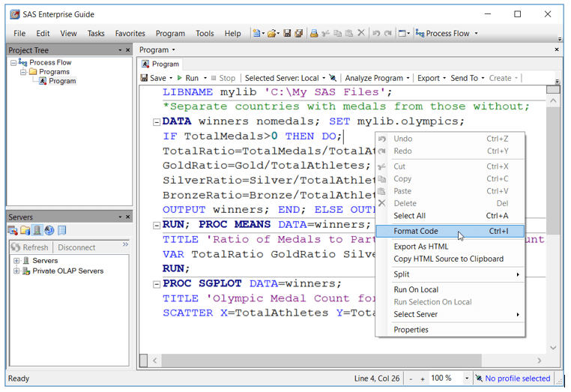
Task: Click the Paste icon in main toolbar
Action: pyautogui.click(x=349, y=33)
